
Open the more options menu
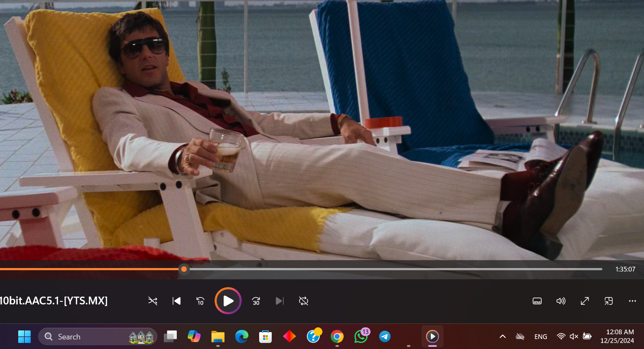[x=632, y=301]
